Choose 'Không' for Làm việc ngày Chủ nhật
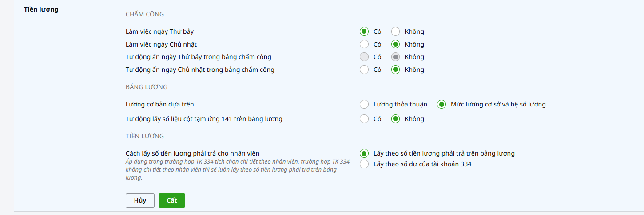This screenshot has height=215, width=644. point(396,44)
